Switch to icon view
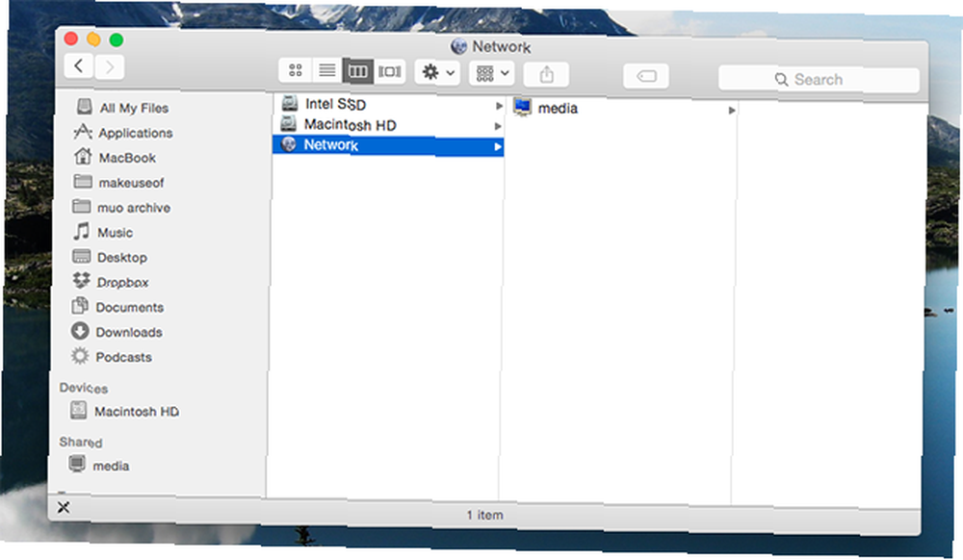 coord(296,70)
